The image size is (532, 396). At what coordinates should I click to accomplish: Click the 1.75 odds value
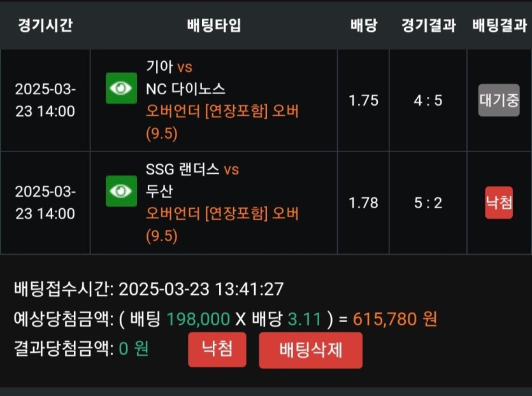(364, 101)
